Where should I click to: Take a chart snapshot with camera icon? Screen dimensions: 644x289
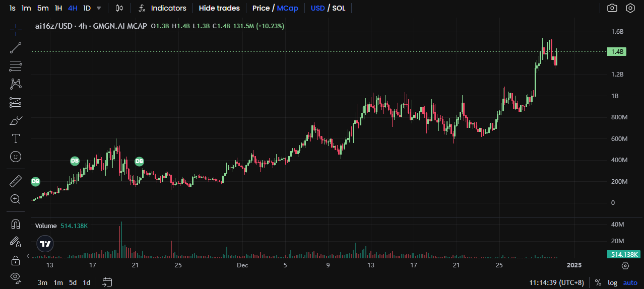point(612,8)
